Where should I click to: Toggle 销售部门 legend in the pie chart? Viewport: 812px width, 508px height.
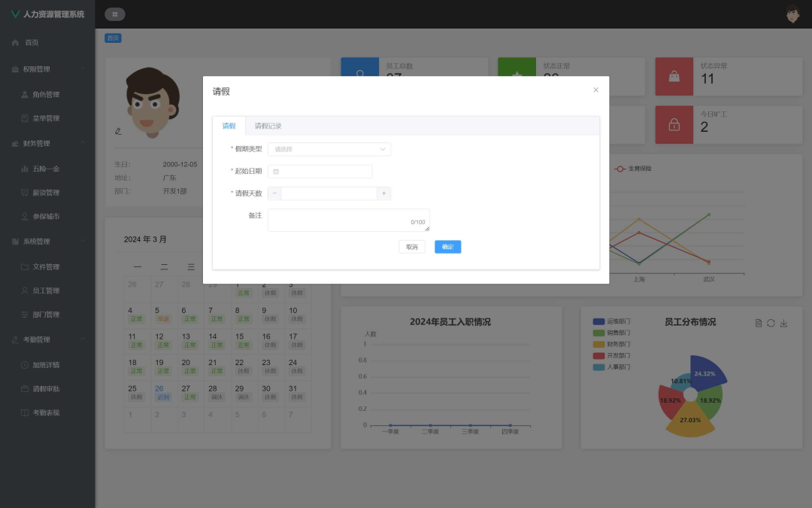[611, 333]
